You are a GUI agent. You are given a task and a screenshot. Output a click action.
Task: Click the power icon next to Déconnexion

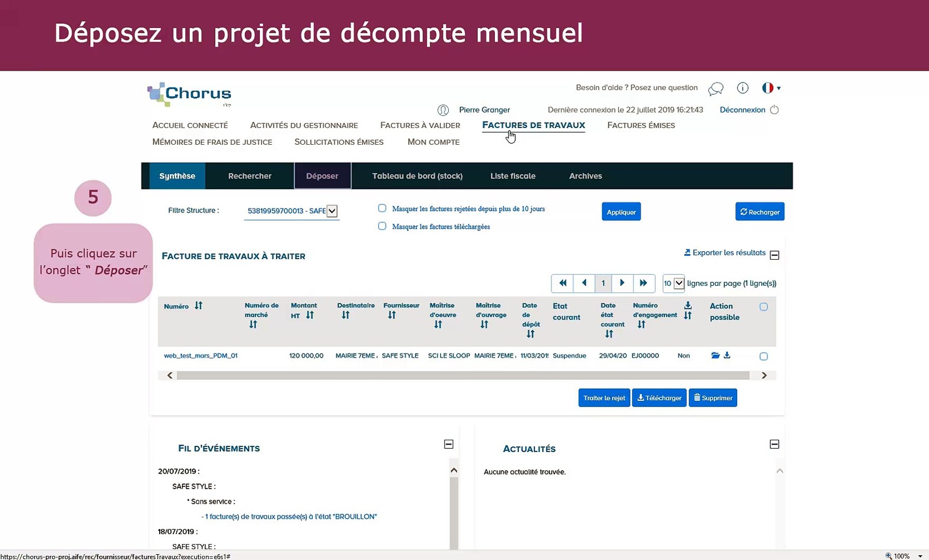774,110
